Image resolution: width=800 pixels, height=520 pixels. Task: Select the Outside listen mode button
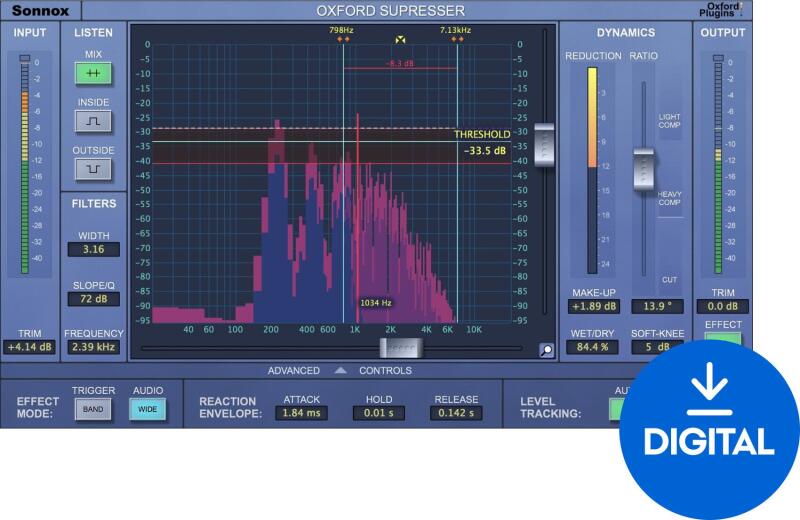pos(94,169)
